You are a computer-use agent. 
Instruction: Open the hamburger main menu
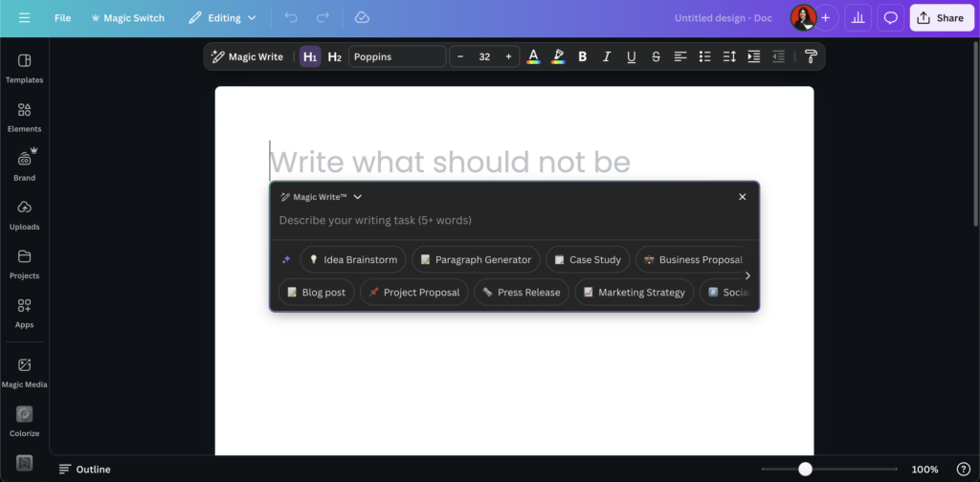[24, 17]
